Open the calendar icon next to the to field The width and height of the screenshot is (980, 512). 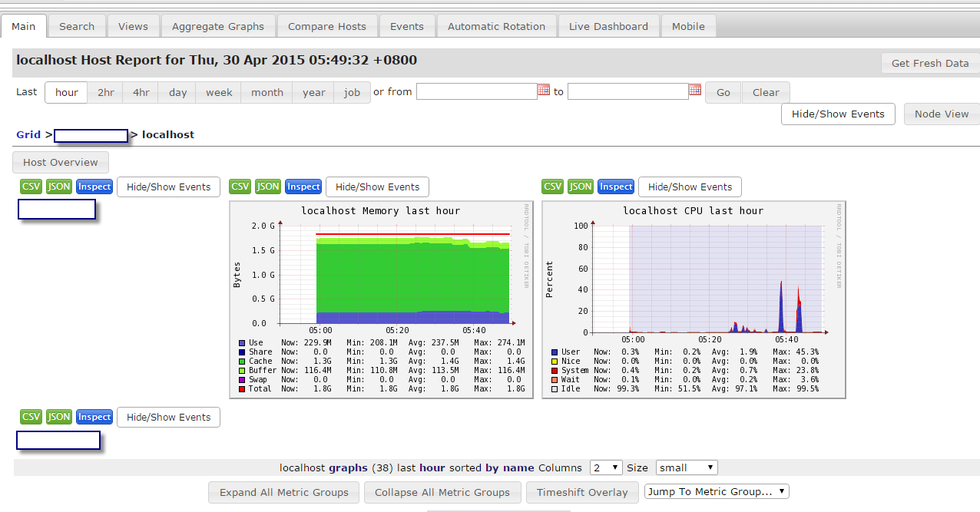[694, 90]
